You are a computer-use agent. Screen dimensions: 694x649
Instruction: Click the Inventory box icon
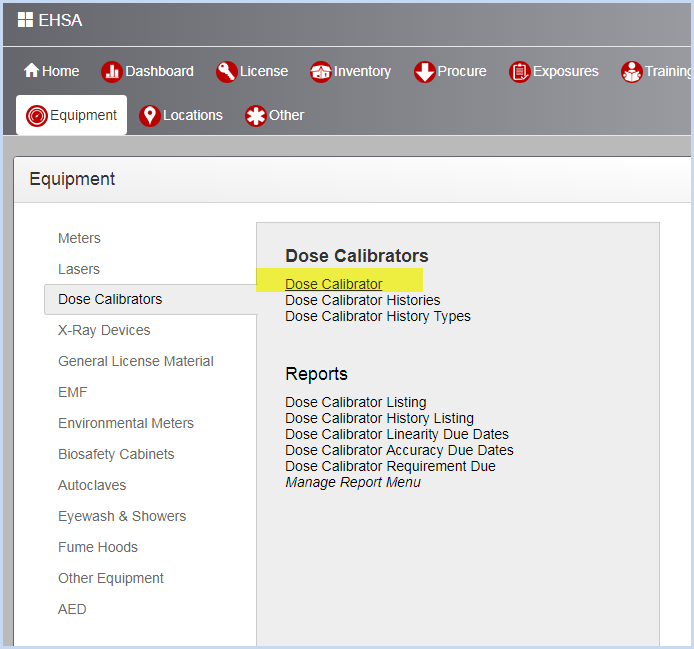tap(321, 72)
